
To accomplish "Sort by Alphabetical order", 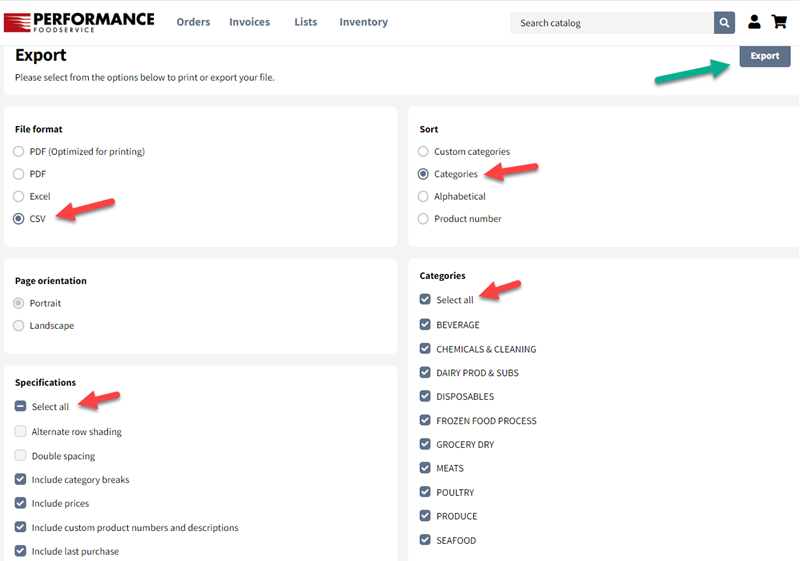I will (x=423, y=196).
